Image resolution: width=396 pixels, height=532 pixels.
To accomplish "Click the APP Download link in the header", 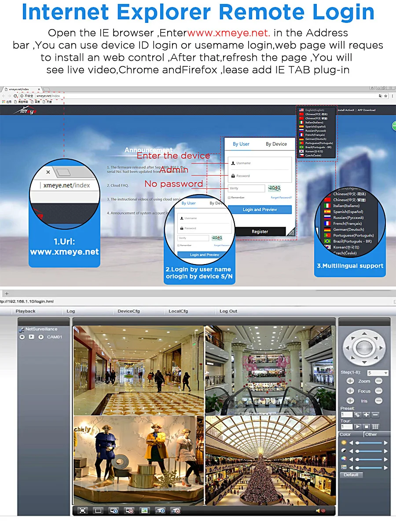I will point(367,110).
